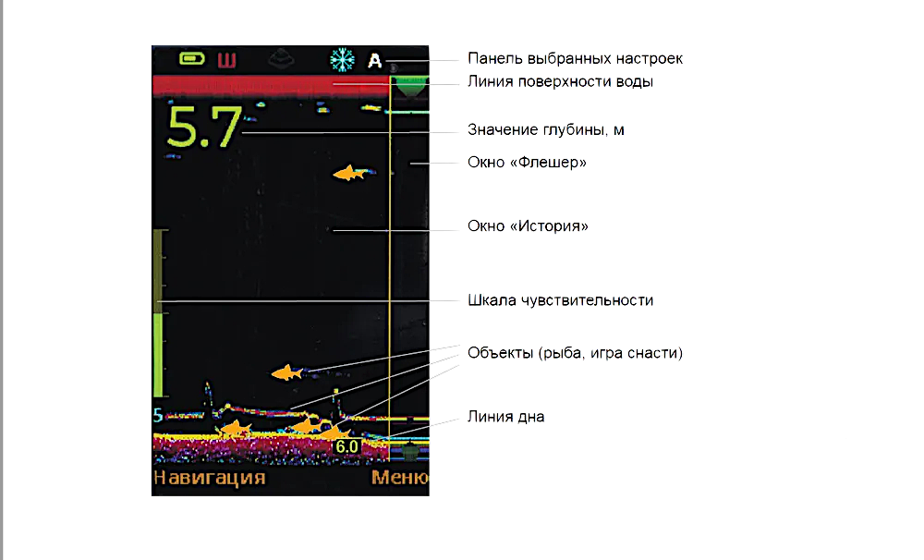Open the Меню soft key
Image resolution: width=924 pixels, height=560 pixels.
400,478
